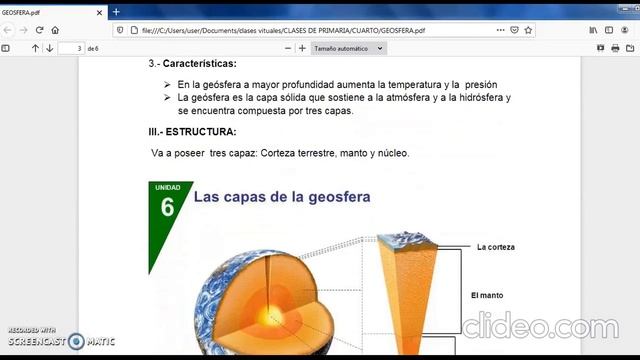Print the PDF document

615,49
